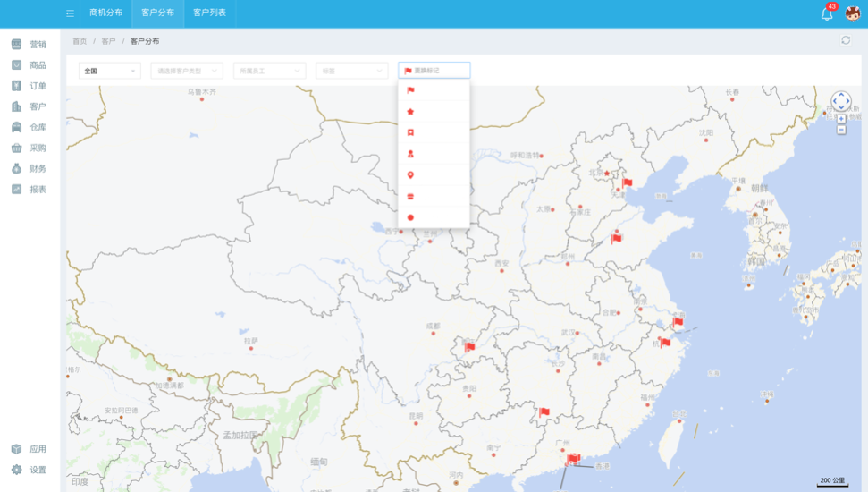Open 财务 in the left sidebar

pos(38,168)
